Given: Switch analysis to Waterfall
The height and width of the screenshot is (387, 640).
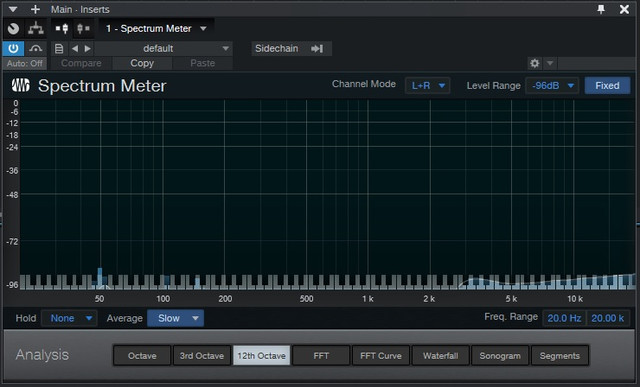Looking at the screenshot, I should [x=440, y=356].
